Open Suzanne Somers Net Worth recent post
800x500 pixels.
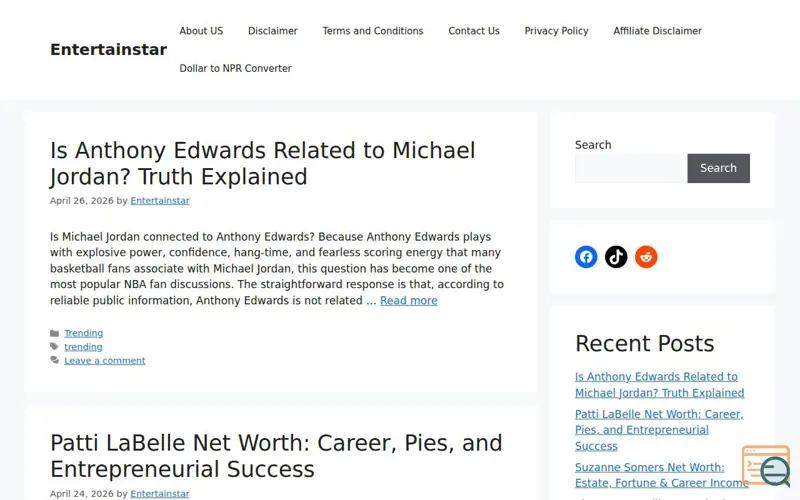coord(661,475)
